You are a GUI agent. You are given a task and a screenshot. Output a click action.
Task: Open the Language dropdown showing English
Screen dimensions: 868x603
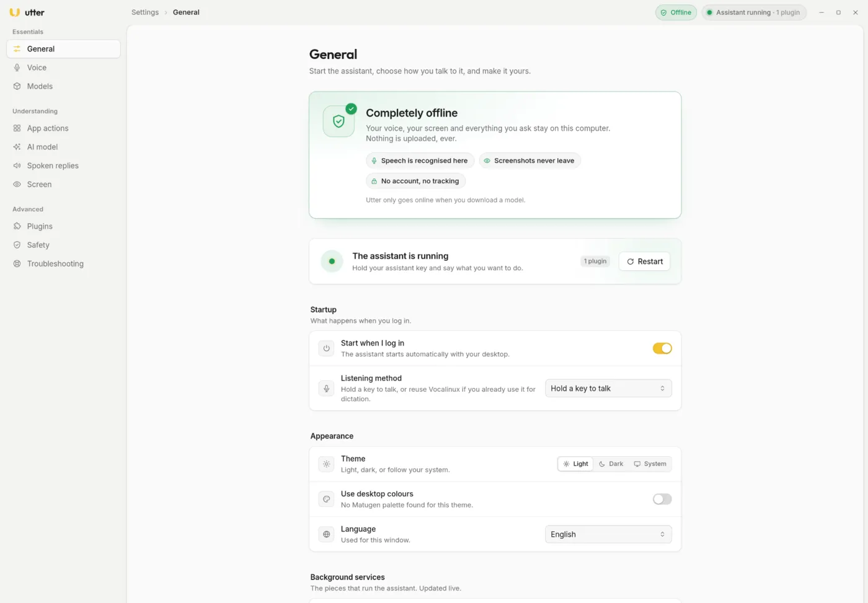(x=608, y=534)
